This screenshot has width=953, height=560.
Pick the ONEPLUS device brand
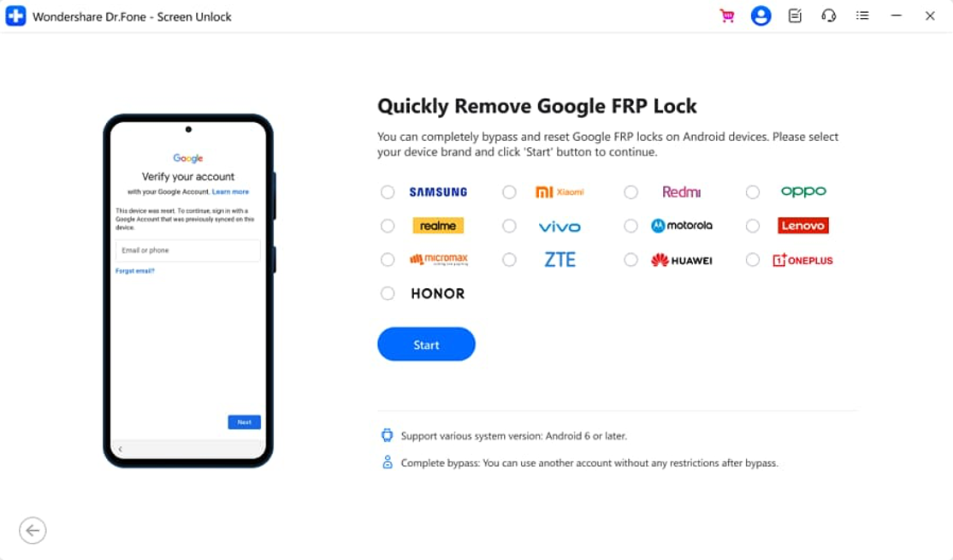coord(752,260)
